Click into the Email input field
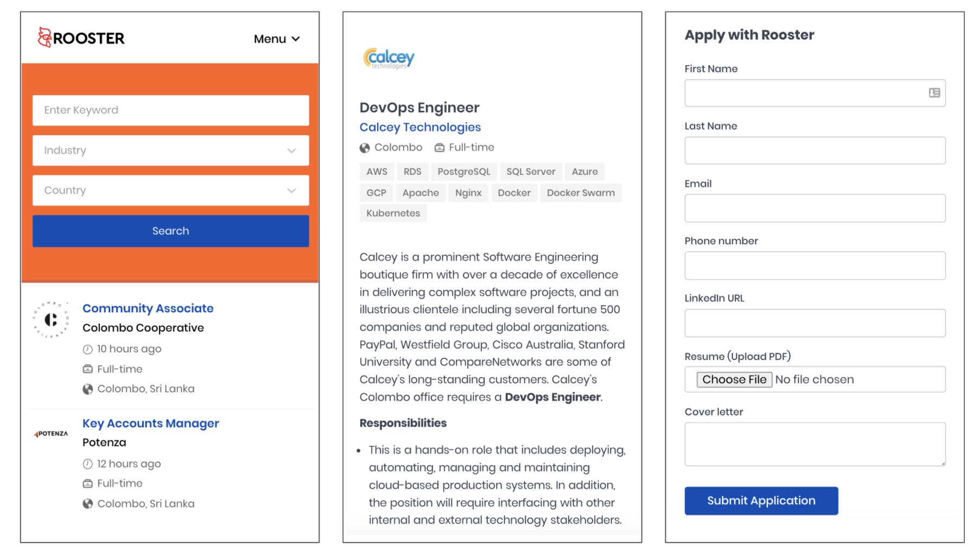The width and height of the screenshot is (980, 556). (x=814, y=208)
